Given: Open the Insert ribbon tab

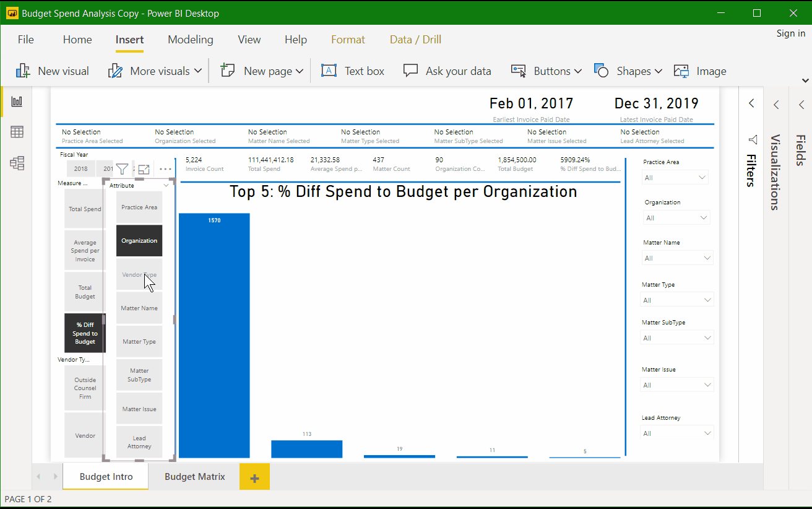Looking at the screenshot, I should click(x=129, y=40).
